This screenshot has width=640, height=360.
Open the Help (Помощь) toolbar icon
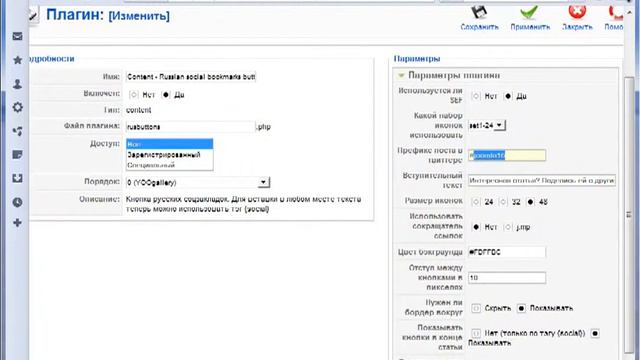616,12
